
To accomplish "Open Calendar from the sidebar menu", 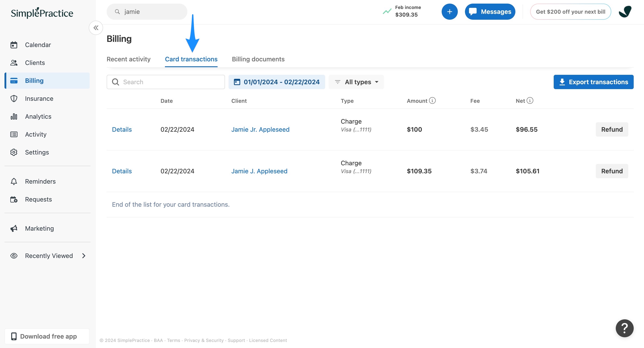I will pos(47,45).
